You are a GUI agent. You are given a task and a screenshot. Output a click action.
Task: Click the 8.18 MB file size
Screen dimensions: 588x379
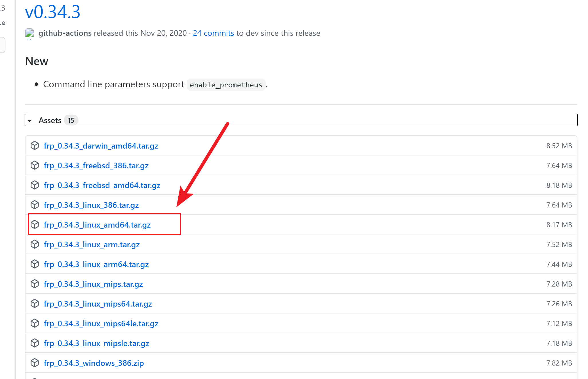[x=559, y=185]
